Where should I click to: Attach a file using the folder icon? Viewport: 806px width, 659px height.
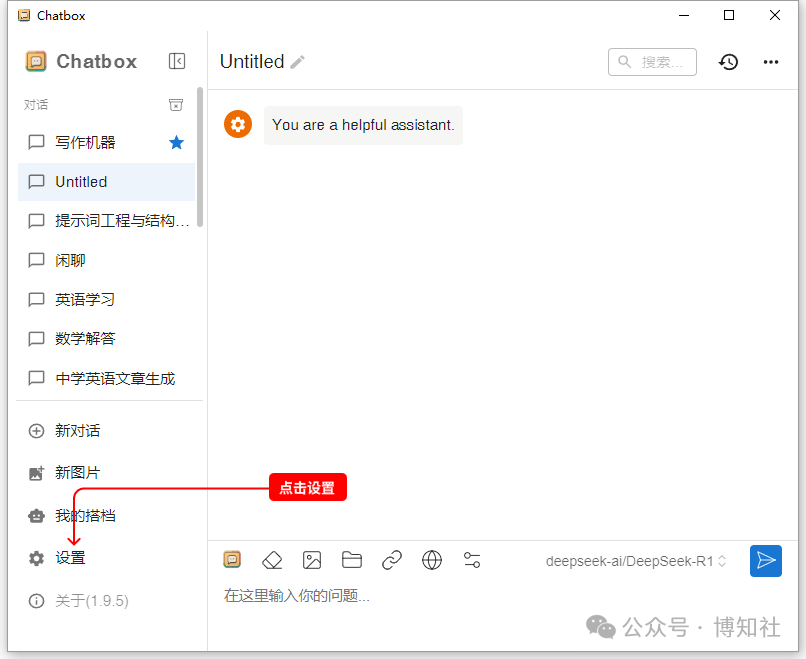point(352,560)
